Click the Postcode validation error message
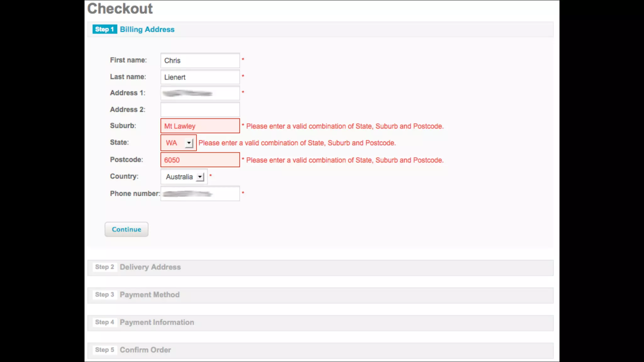Image resolution: width=644 pixels, height=362 pixels. (x=345, y=160)
